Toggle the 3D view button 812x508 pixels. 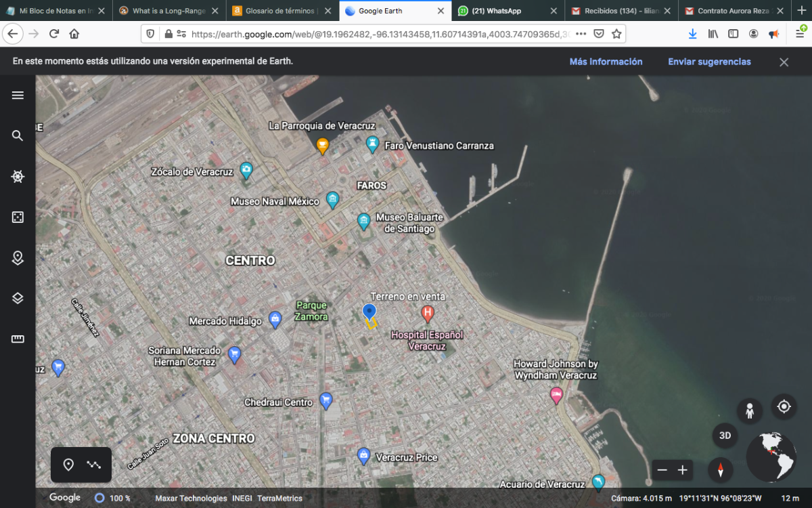tap(725, 436)
